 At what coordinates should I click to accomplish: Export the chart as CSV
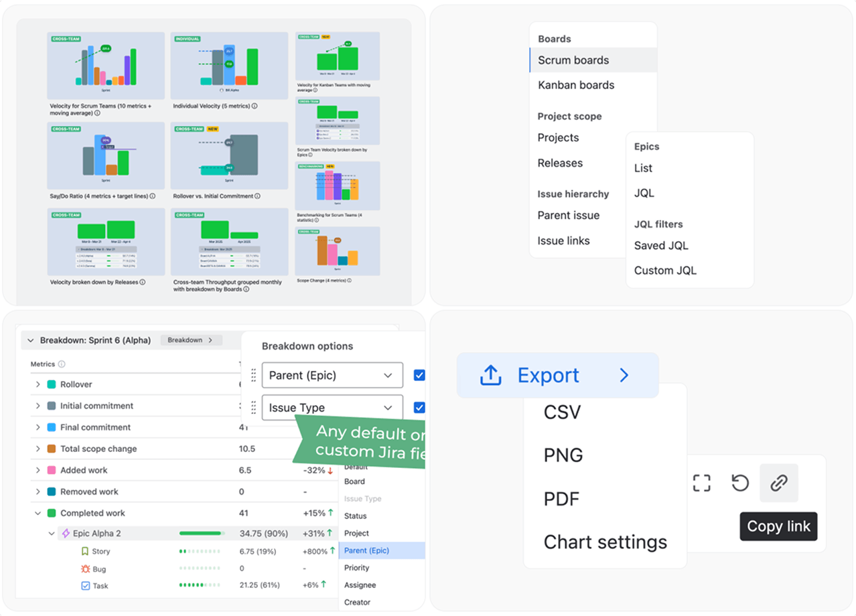click(x=562, y=412)
